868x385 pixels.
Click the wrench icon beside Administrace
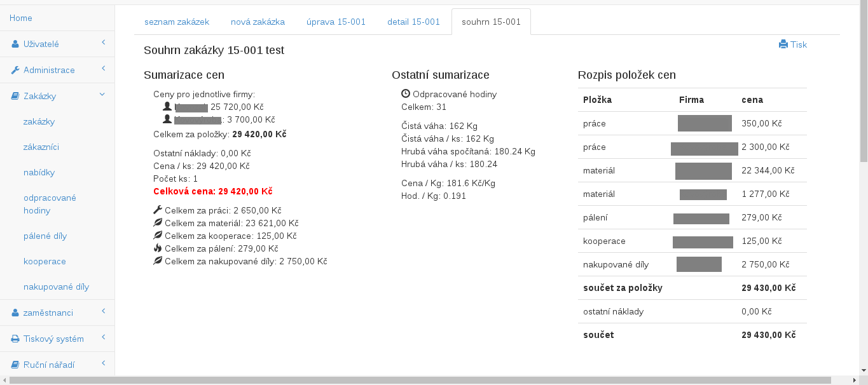click(15, 71)
